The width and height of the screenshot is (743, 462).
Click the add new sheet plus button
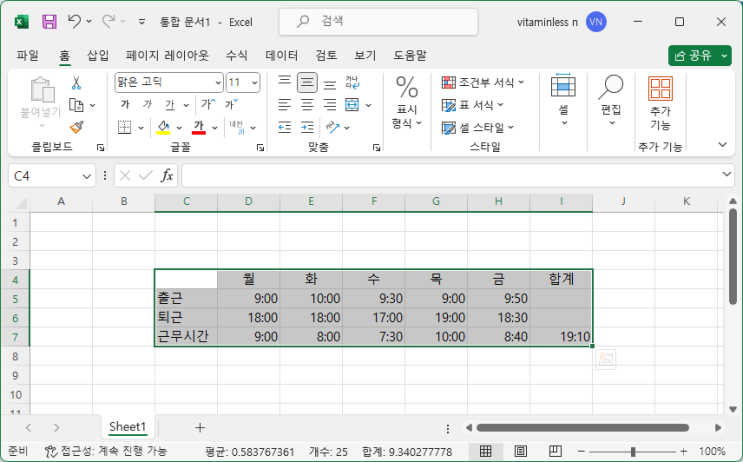click(x=199, y=427)
